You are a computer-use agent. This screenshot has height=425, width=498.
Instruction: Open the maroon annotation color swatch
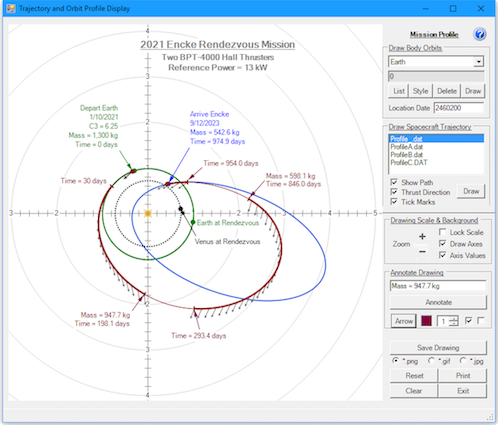pyautogui.click(x=426, y=321)
